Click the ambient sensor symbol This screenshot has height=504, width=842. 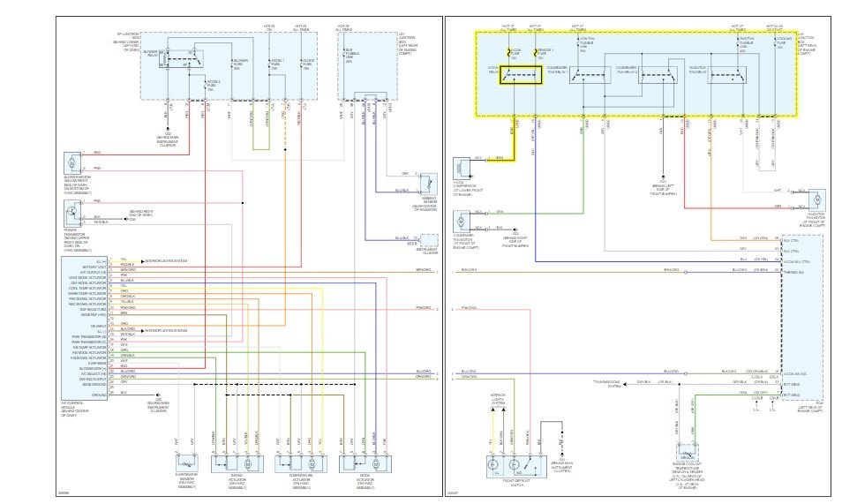(x=429, y=184)
